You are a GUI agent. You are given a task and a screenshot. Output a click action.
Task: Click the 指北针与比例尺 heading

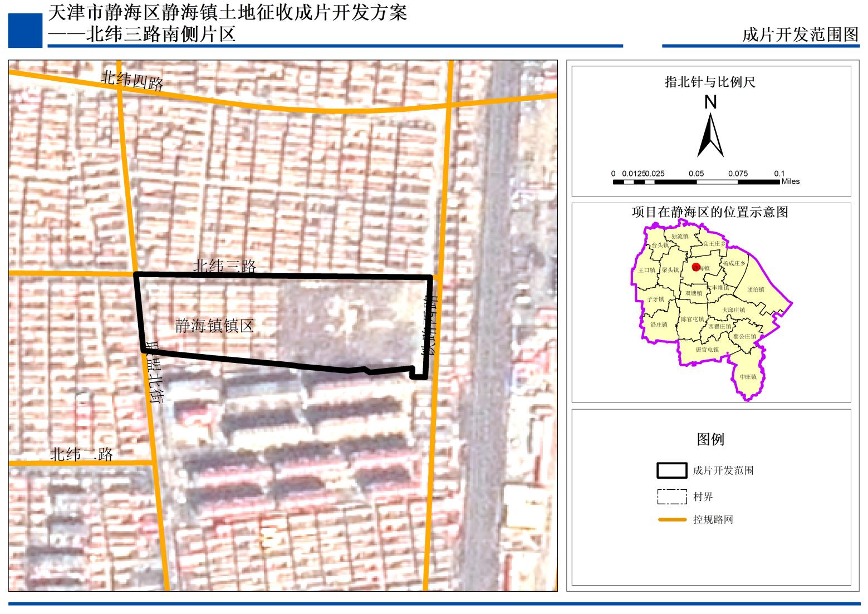coord(710,82)
